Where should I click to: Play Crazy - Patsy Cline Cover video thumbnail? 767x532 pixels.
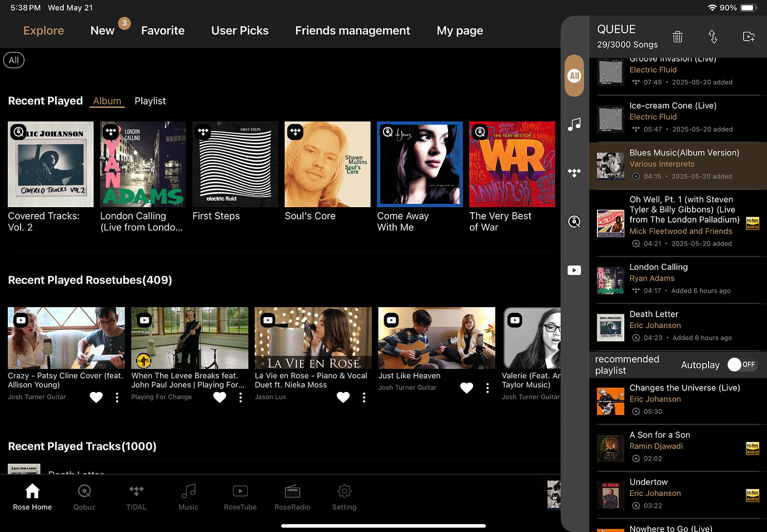pyautogui.click(x=66, y=338)
